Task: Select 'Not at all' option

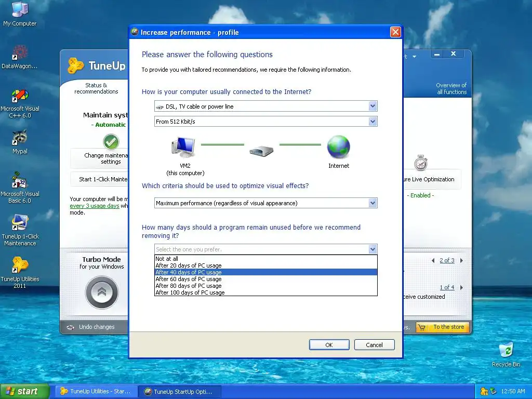Action: (x=265, y=259)
